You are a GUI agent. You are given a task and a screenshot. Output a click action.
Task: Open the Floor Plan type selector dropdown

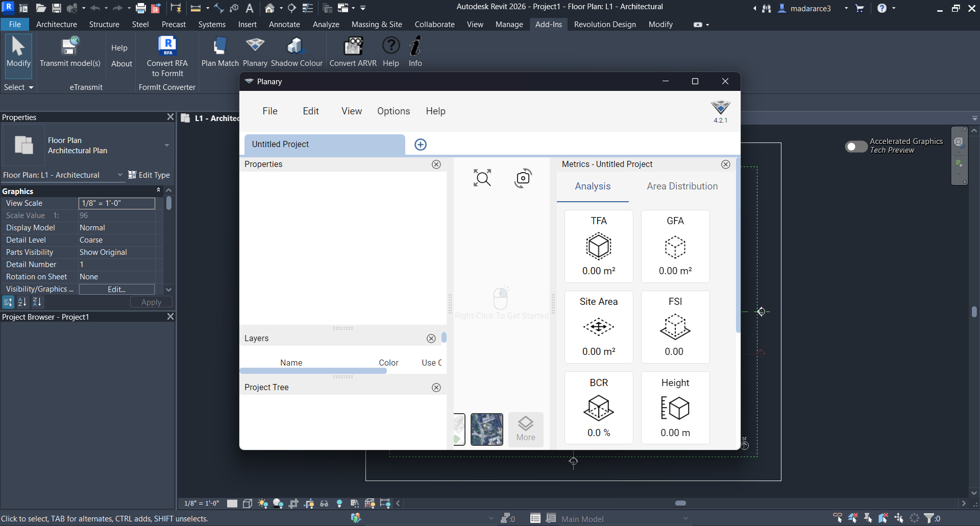(166, 146)
